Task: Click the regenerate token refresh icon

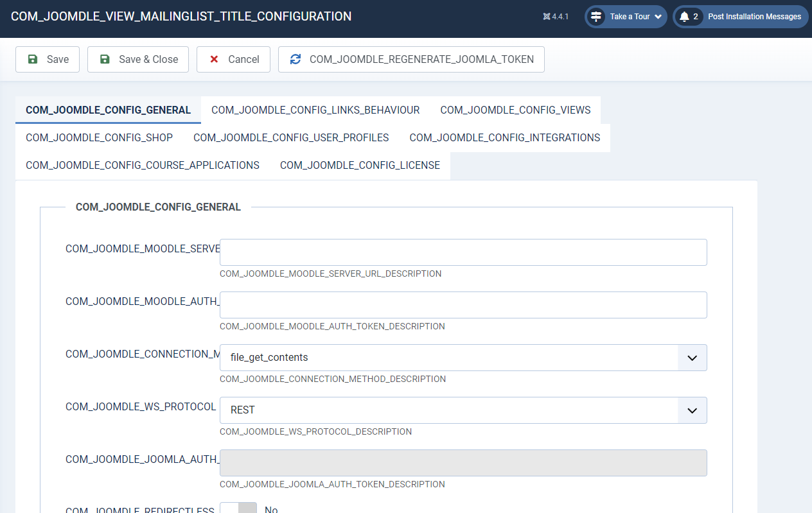Action: pyautogui.click(x=296, y=59)
